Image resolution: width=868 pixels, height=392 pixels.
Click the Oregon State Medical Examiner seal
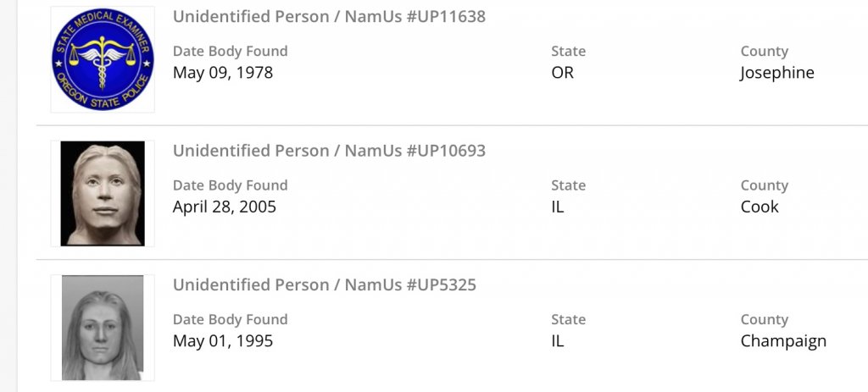pyautogui.click(x=103, y=59)
